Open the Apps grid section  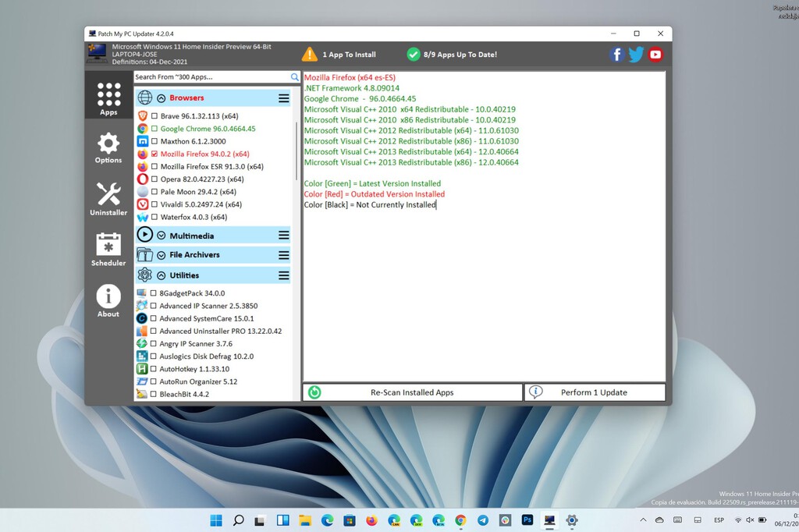point(108,98)
